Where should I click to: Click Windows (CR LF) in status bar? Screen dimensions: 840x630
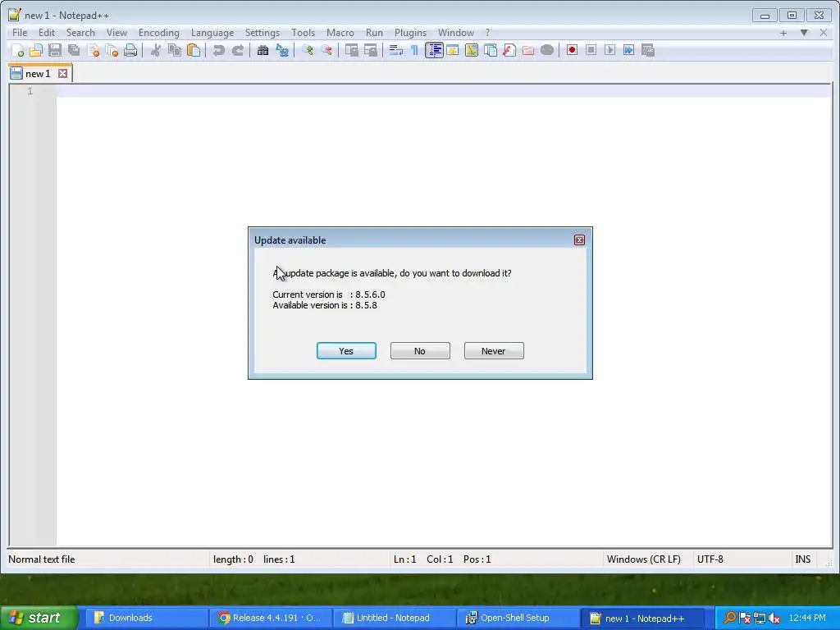coord(644,559)
